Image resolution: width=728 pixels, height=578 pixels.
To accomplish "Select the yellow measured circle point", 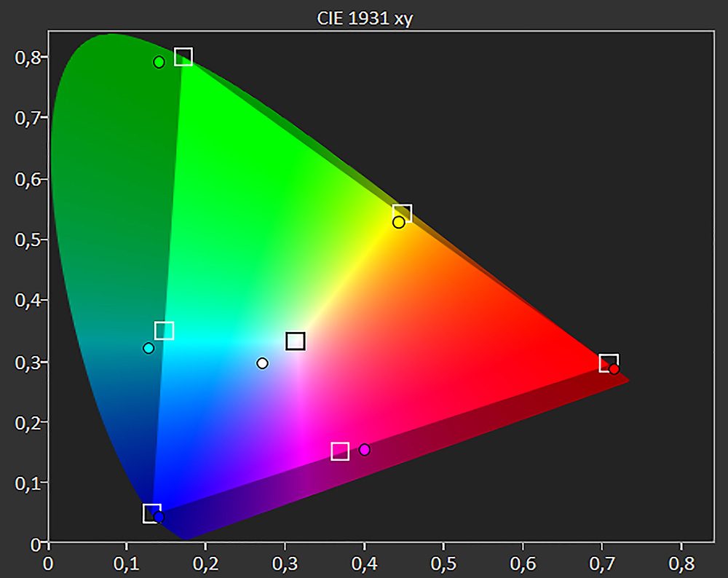I will (398, 222).
